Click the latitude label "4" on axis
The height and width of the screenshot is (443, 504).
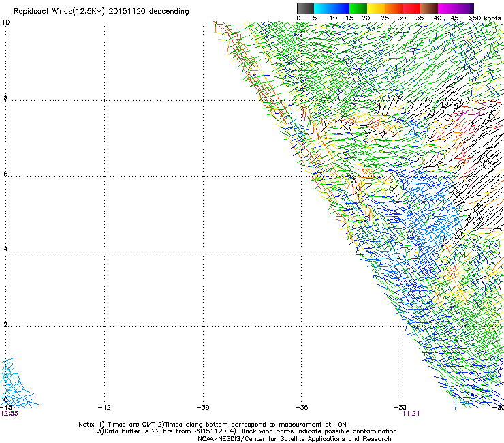pos(5,249)
